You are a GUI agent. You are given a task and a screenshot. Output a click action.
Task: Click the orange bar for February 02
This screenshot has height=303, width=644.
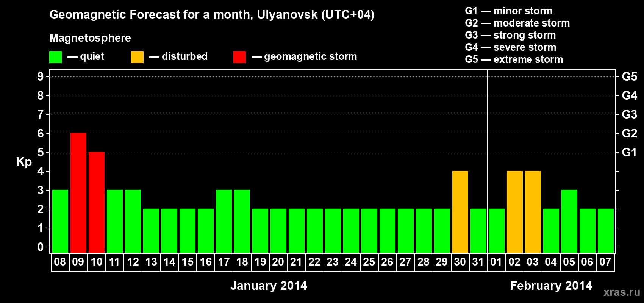(515, 212)
